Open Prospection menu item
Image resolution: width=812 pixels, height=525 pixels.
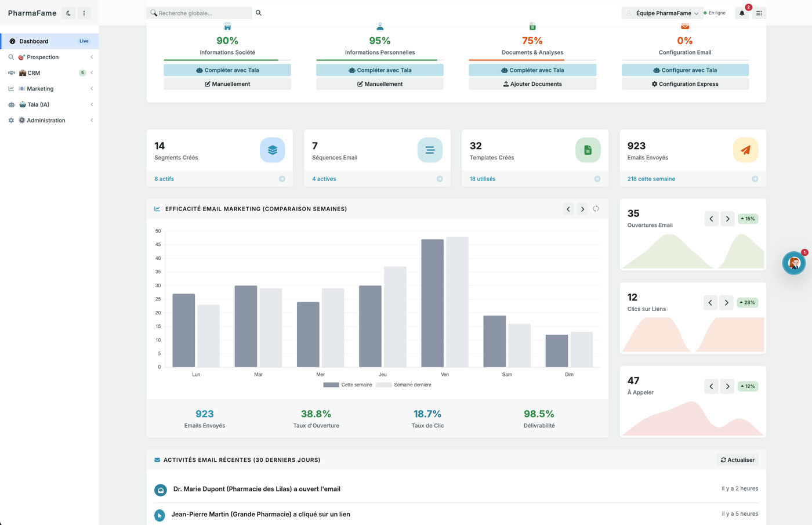49,57
